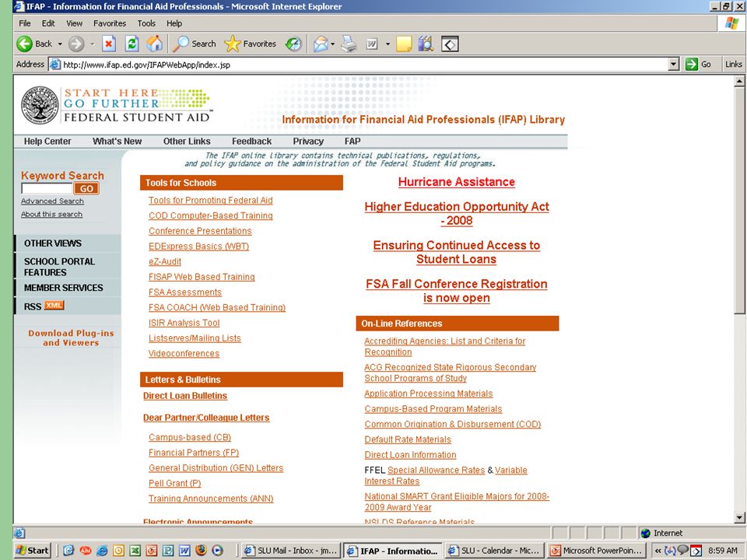Click the diamond window icon in the toolbar

[451, 44]
